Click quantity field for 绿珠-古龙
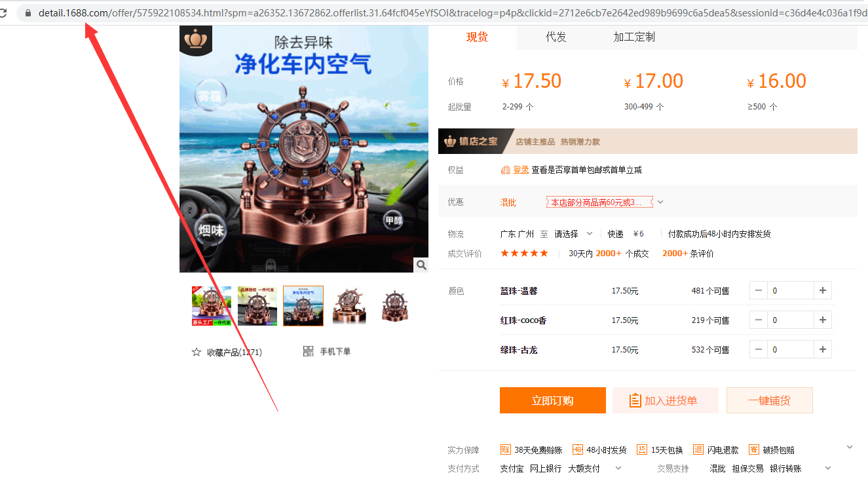The height and width of the screenshot is (494, 868). 790,349
